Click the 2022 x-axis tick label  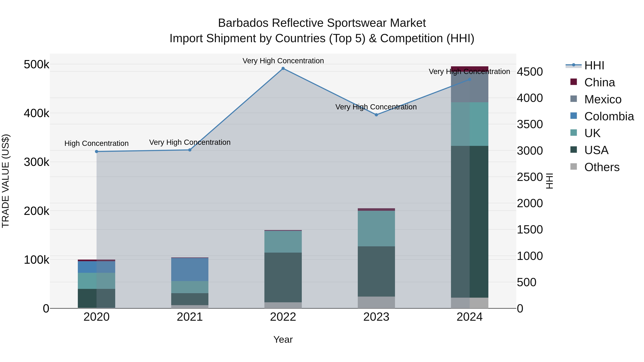pos(283,317)
